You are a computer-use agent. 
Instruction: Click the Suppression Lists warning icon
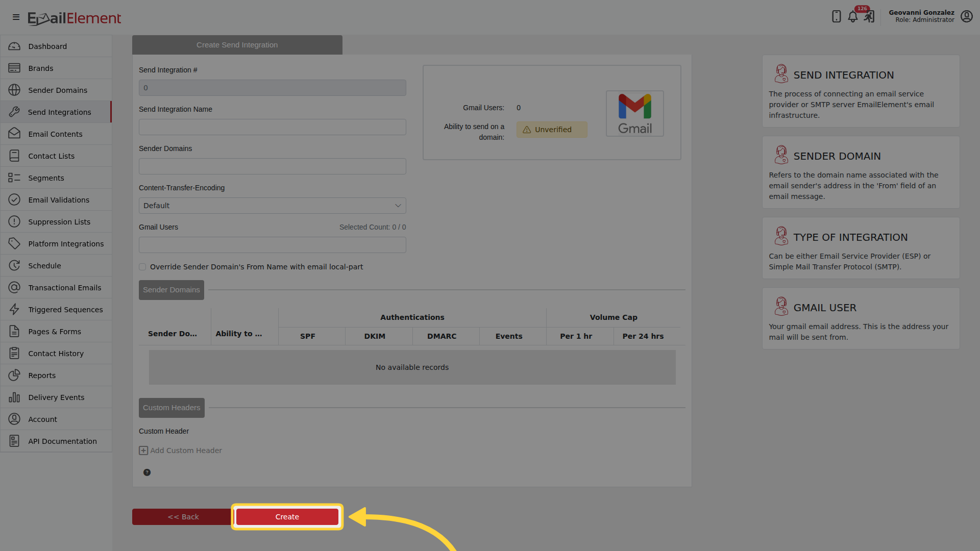(x=14, y=222)
